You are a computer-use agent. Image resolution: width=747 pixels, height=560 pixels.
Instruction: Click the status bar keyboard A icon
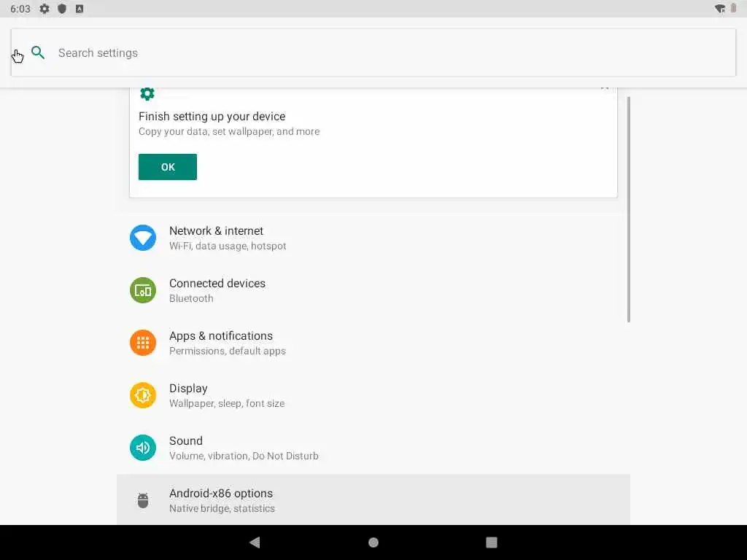(80, 9)
